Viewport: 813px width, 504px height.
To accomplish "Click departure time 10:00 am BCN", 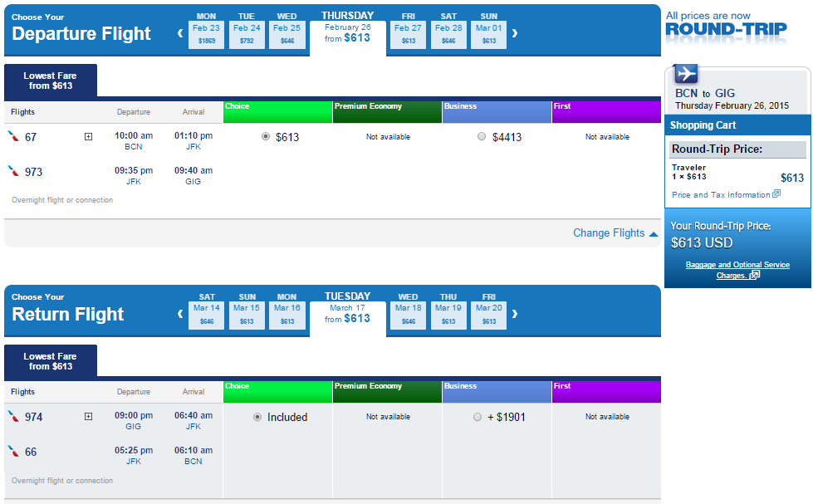I will pyautogui.click(x=134, y=140).
